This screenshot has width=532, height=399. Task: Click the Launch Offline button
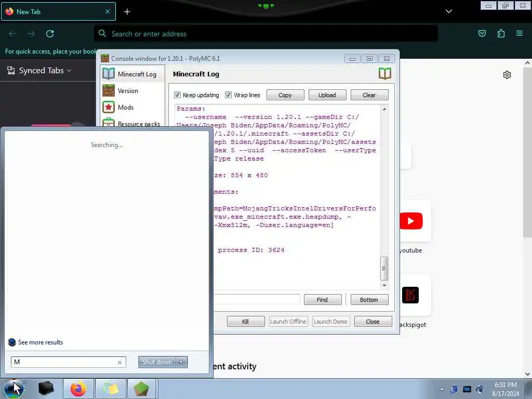(x=288, y=321)
